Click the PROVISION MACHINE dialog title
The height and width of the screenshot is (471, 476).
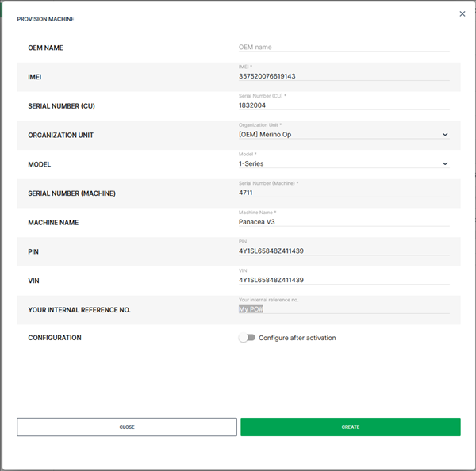[x=45, y=19]
